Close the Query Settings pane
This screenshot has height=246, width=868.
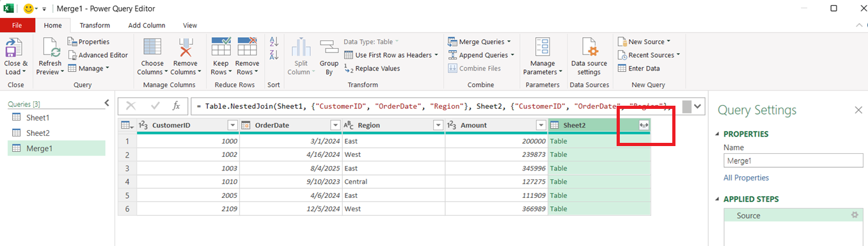[858, 110]
